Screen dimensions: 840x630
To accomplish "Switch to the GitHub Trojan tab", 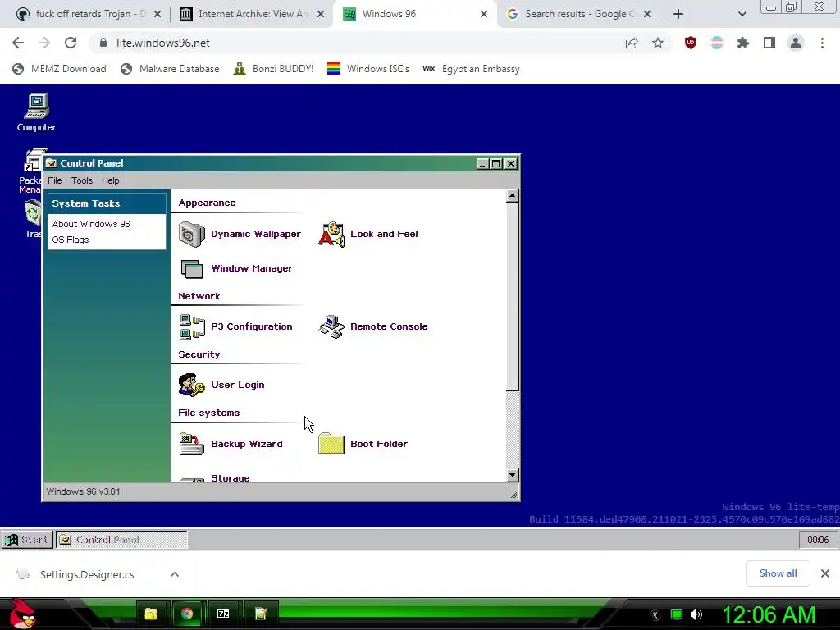I will click(x=89, y=14).
